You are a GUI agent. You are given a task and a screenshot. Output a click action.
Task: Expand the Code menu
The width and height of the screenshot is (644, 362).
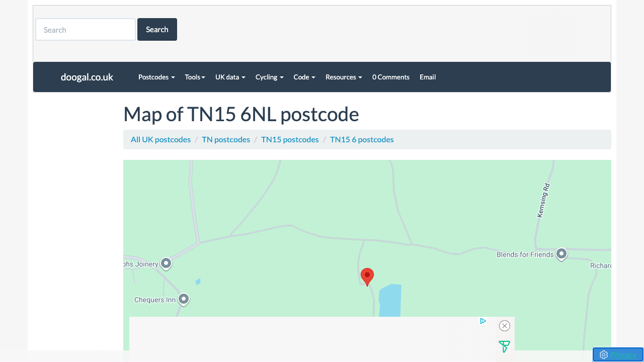304,77
